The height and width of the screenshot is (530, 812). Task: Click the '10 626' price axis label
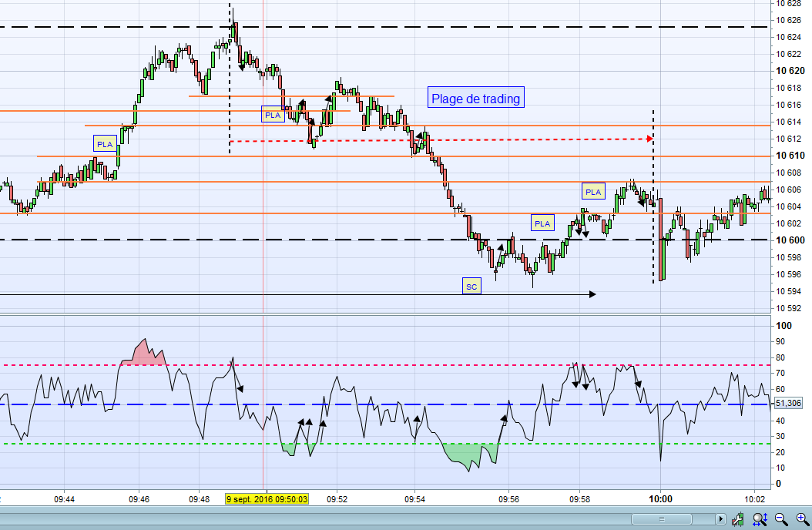point(788,20)
